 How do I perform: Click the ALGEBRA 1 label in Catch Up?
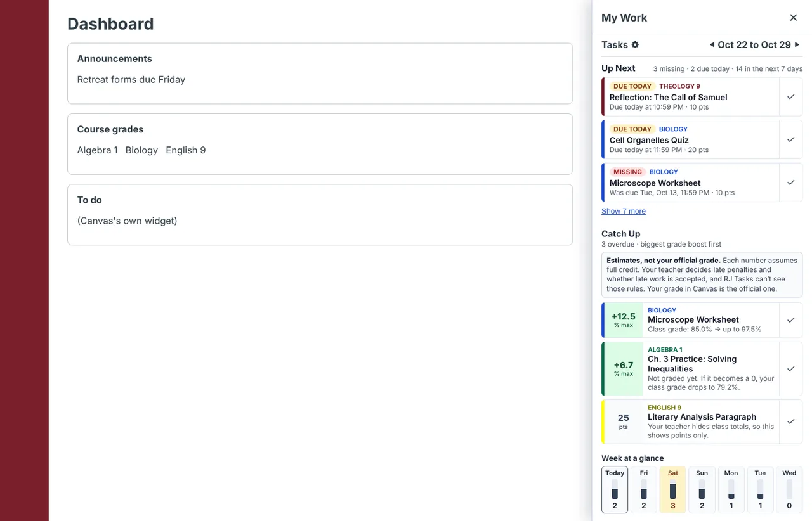(665, 350)
